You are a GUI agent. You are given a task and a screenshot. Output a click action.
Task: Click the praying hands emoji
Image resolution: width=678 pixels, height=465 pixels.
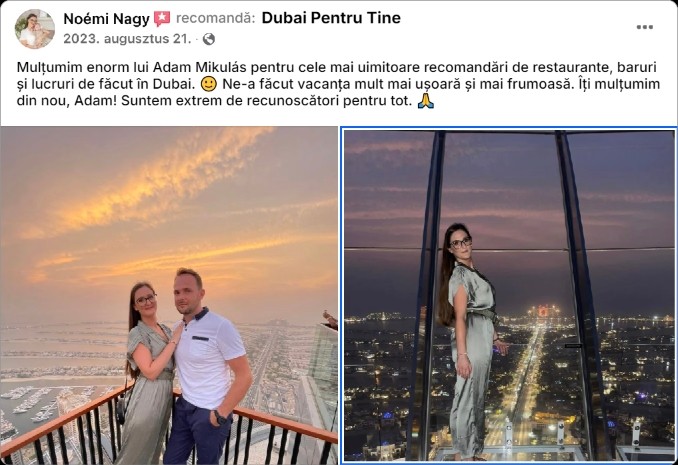pos(425,101)
